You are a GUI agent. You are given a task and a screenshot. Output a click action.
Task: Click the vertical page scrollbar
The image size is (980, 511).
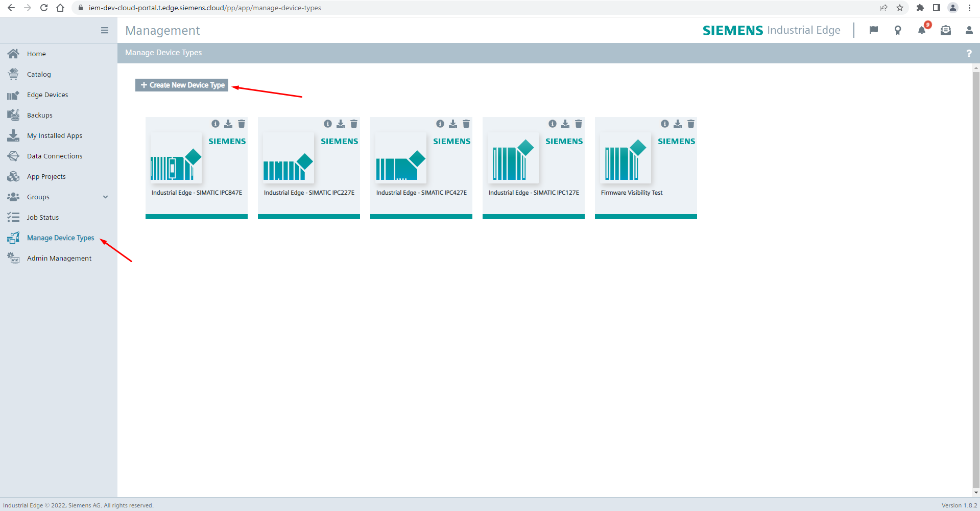[x=976, y=255]
